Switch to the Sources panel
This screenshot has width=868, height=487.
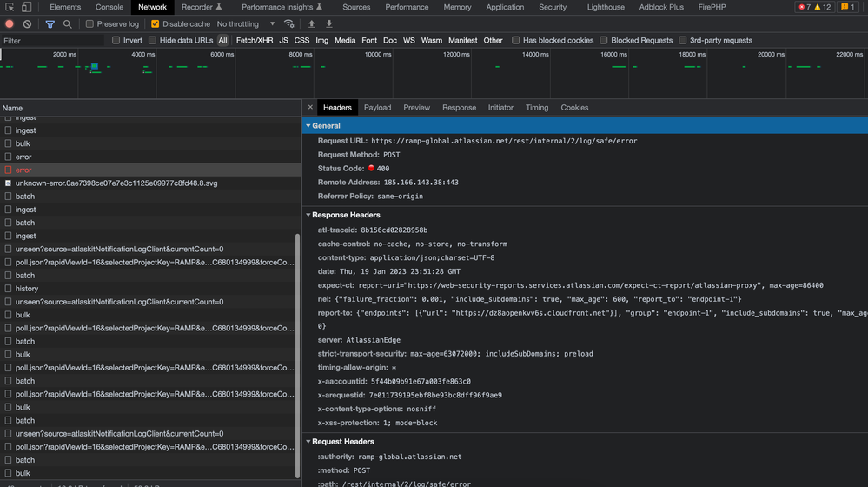point(356,7)
